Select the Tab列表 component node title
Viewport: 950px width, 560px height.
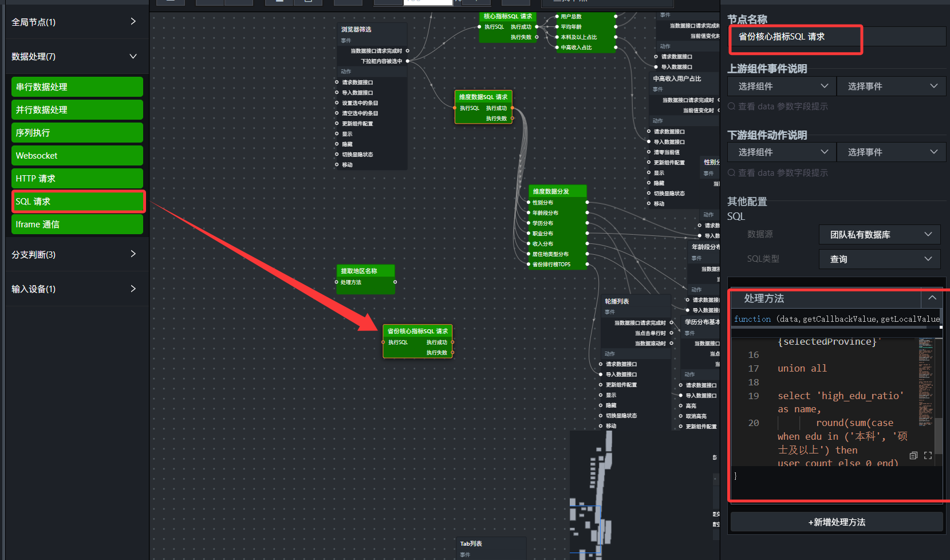tap(471, 544)
